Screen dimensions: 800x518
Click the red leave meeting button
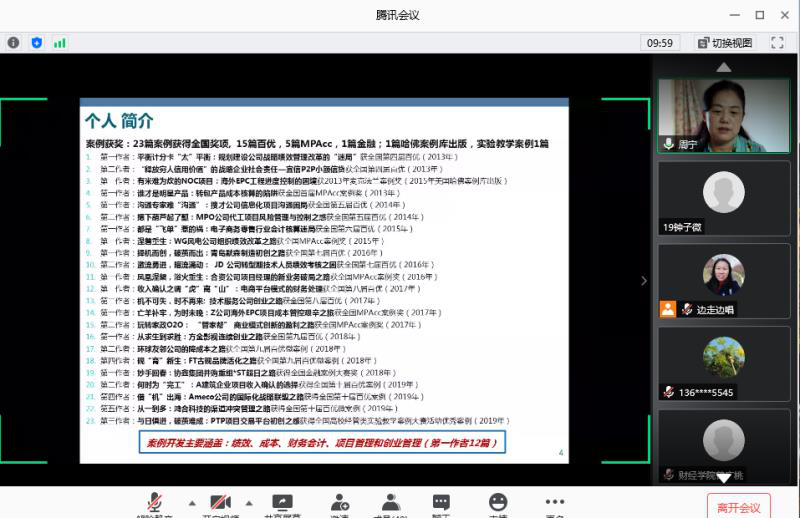[x=739, y=505]
